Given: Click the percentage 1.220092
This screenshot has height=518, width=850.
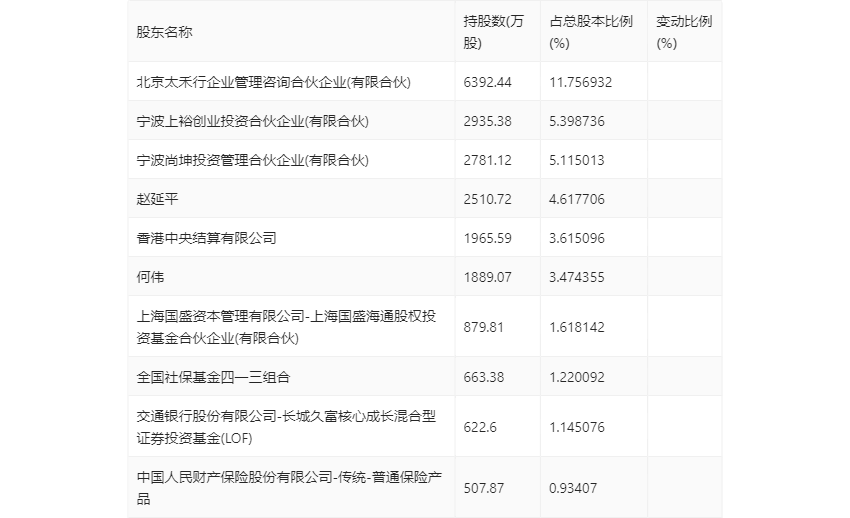Looking at the screenshot, I should [x=577, y=377].
